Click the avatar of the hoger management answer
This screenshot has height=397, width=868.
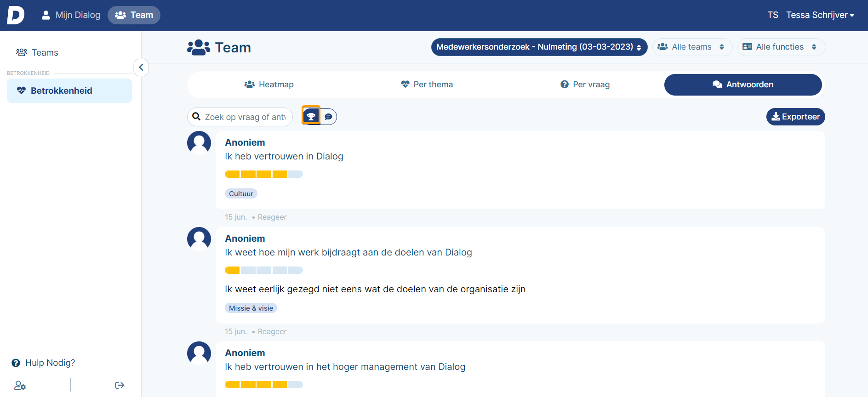click(199, 353)
